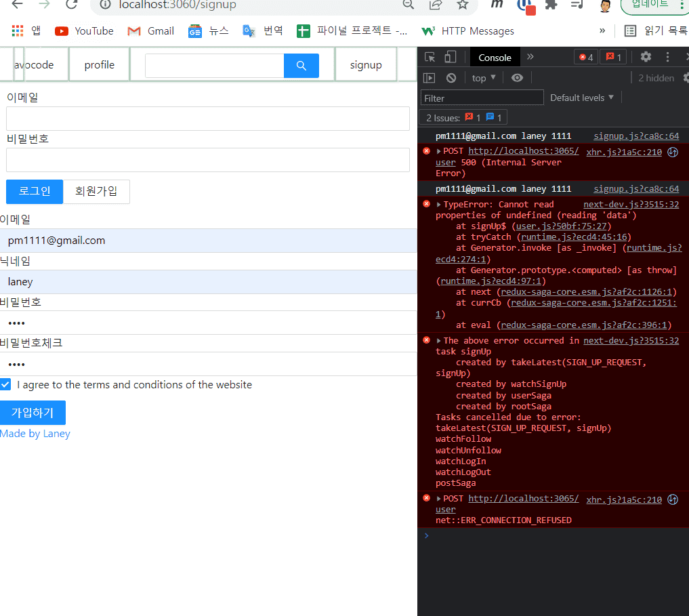Create live expression with eye icon
Viewport: 689px width, 616px height.
click(x=517, y=78)
